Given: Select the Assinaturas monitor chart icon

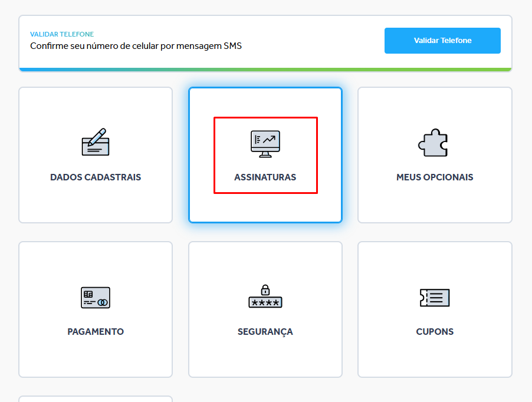Looking at the screenshot, I should click(x=265, y=144).
